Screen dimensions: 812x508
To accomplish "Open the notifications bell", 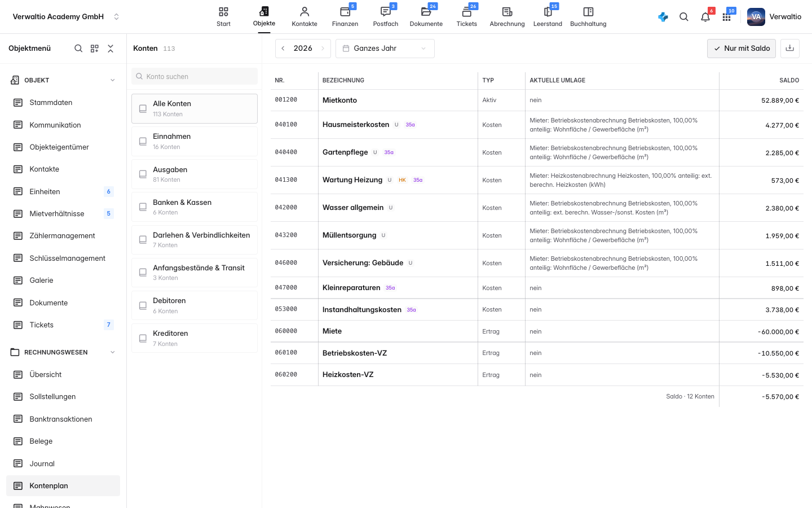I will 705,17.
